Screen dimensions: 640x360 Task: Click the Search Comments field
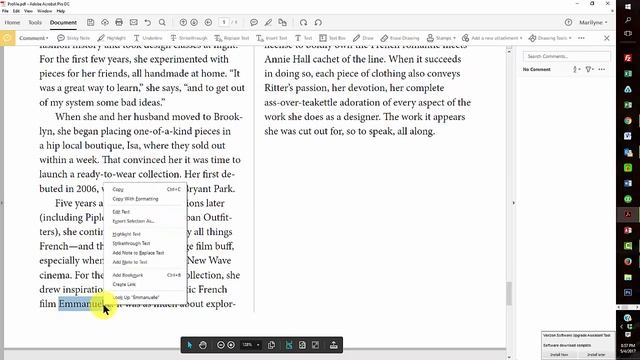(x=567, y=56)
